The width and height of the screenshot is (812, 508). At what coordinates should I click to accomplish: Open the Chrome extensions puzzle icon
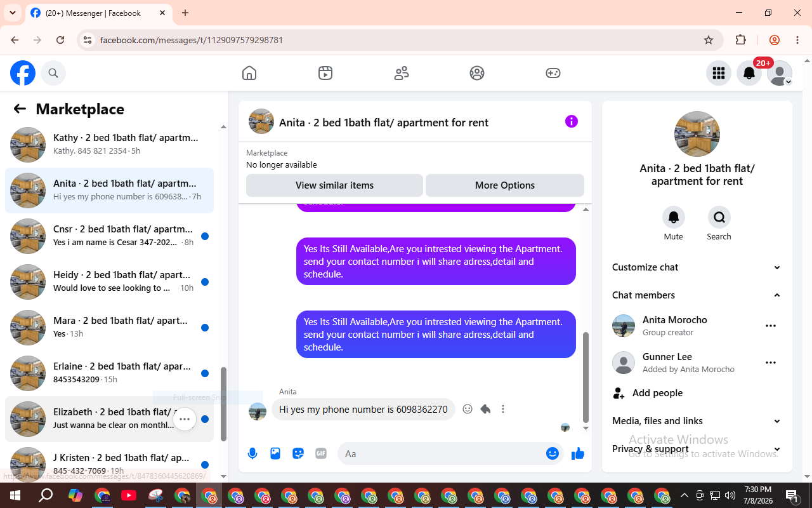pyautogui.click(x=740, y=40)
